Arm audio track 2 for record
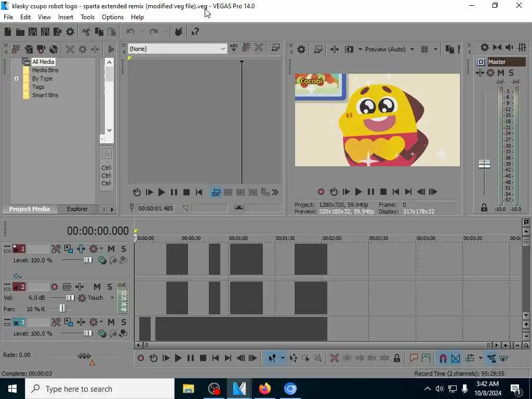This screenshot has width=532, height=399. click(54, 287)
